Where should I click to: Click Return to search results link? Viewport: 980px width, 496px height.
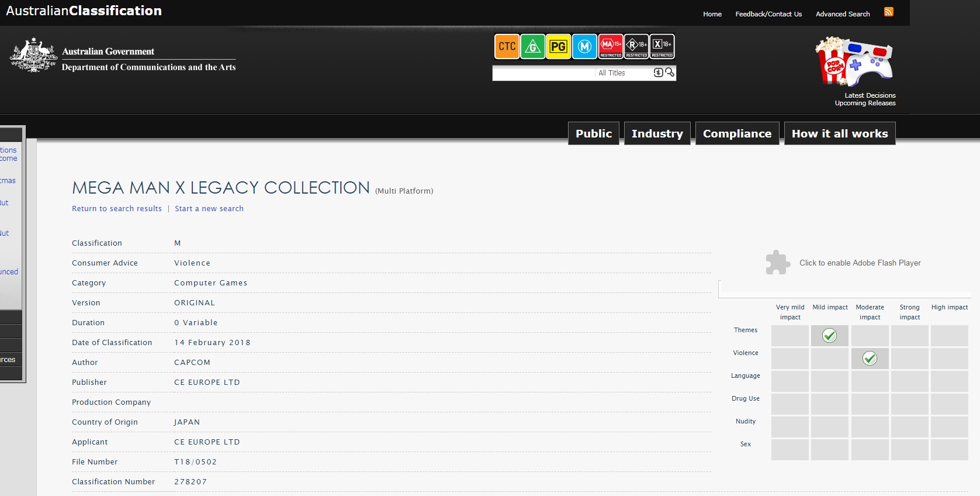[x=117, y=209]
